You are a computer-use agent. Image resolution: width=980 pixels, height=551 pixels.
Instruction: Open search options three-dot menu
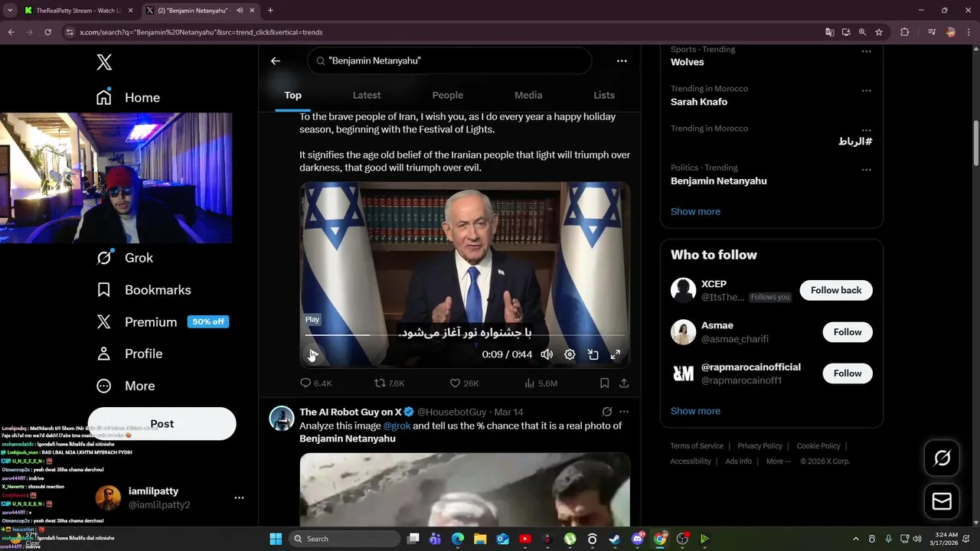click(622, 60)
